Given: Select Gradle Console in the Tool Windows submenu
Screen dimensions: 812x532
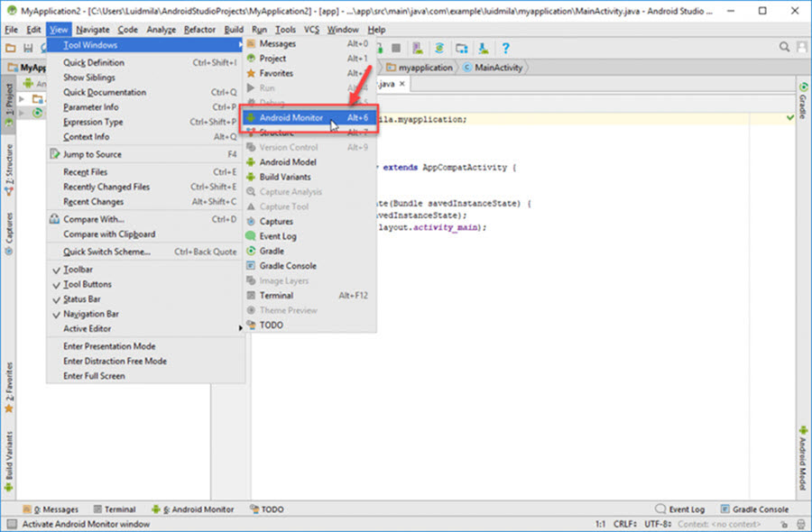Looking at the screenshot, I should click(x=309, y=266).
